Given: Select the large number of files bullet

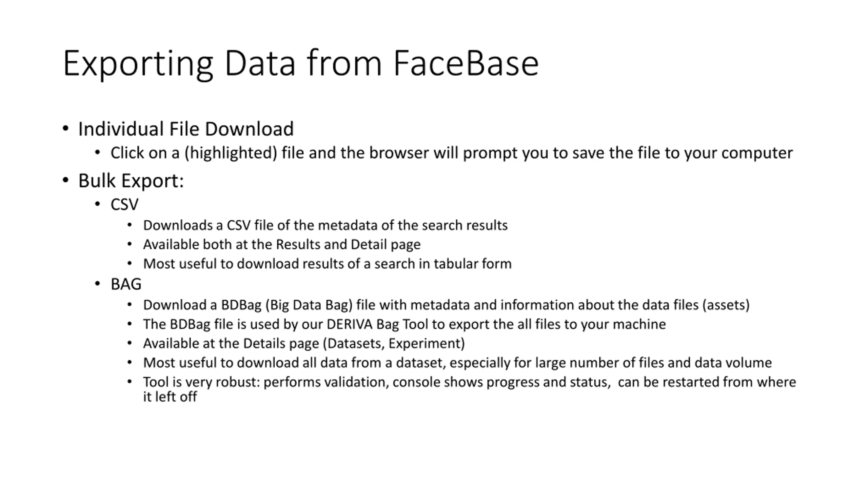Looking at the screenshot, I should tap(457, 363).
